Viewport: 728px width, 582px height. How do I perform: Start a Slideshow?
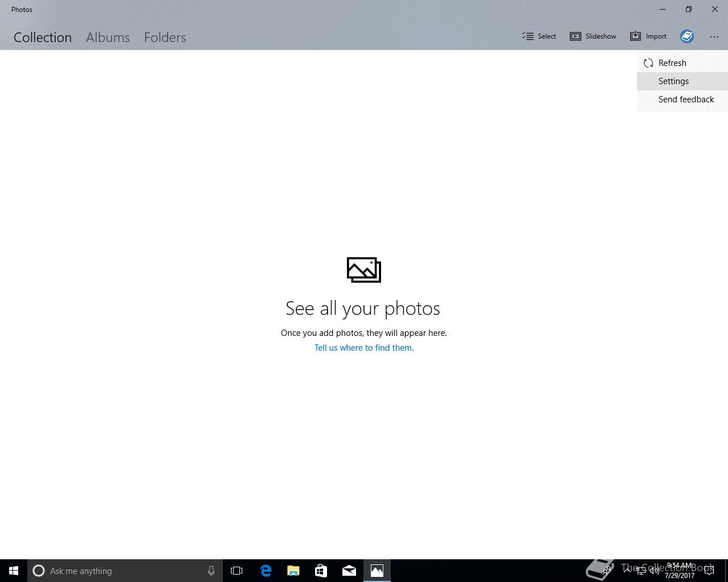593,36
